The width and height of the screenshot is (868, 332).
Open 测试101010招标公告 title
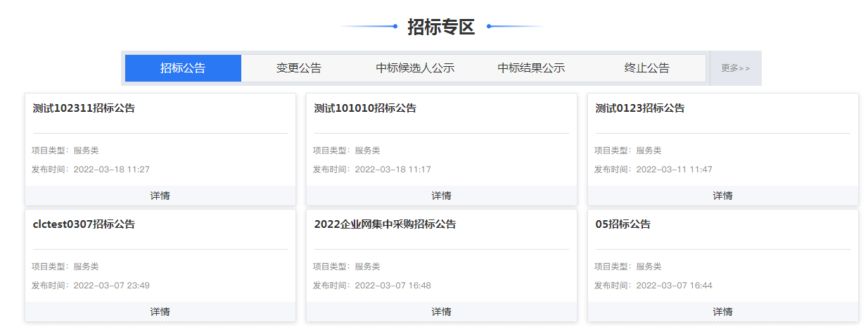click(365, 108)
